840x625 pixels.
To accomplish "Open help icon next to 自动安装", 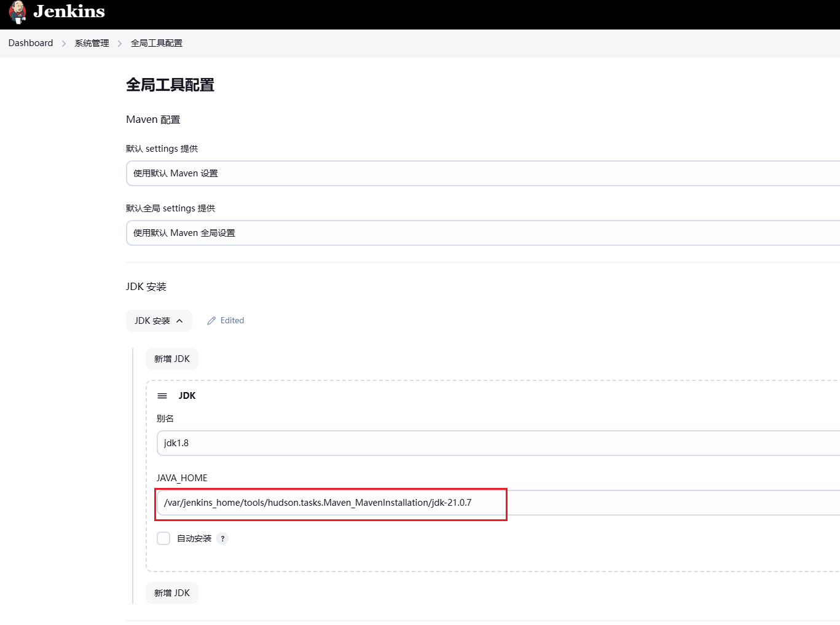I will coord(222,538).
